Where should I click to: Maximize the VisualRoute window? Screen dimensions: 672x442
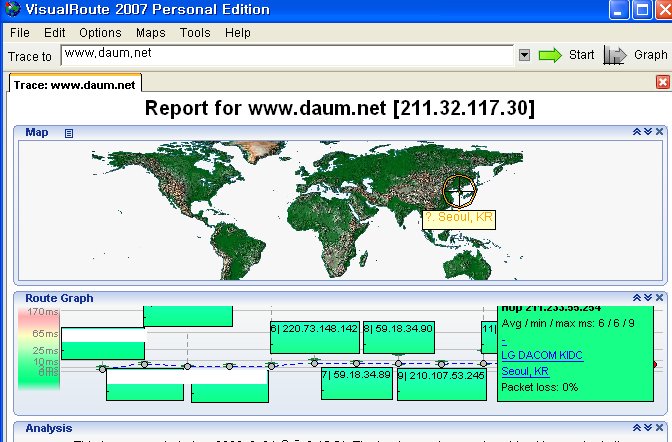click(642, 10)
